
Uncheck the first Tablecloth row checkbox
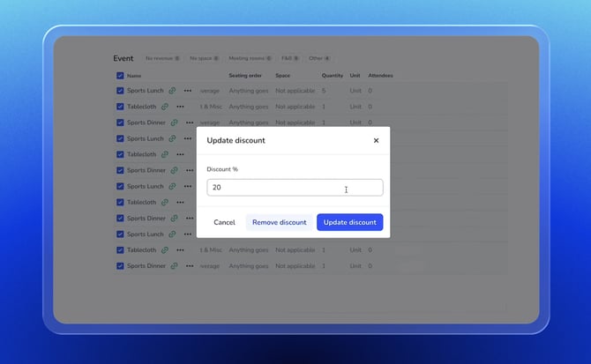coord(120,107)
